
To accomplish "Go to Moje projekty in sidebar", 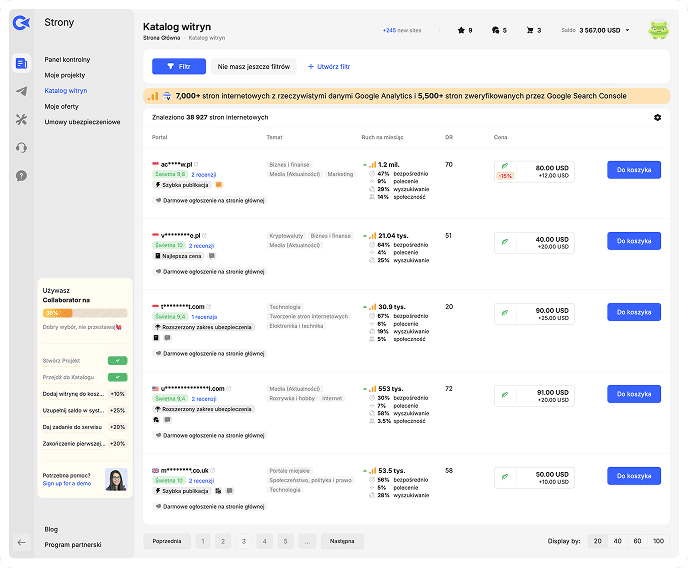I will click(66, 75).
